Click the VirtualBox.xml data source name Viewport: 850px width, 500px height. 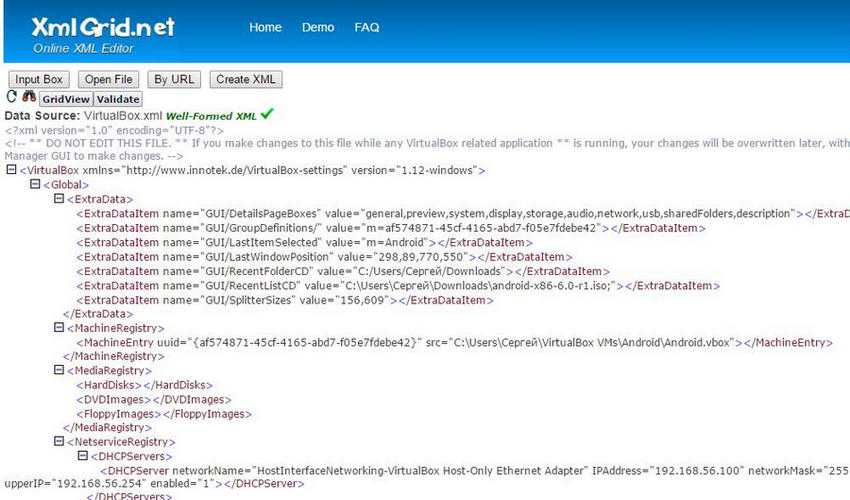[123, 116]
